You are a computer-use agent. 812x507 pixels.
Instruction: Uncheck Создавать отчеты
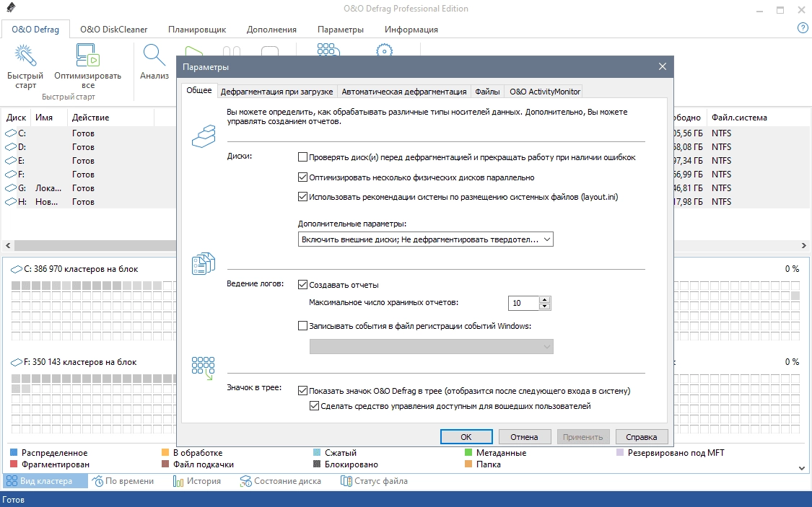tap(303, 285)
